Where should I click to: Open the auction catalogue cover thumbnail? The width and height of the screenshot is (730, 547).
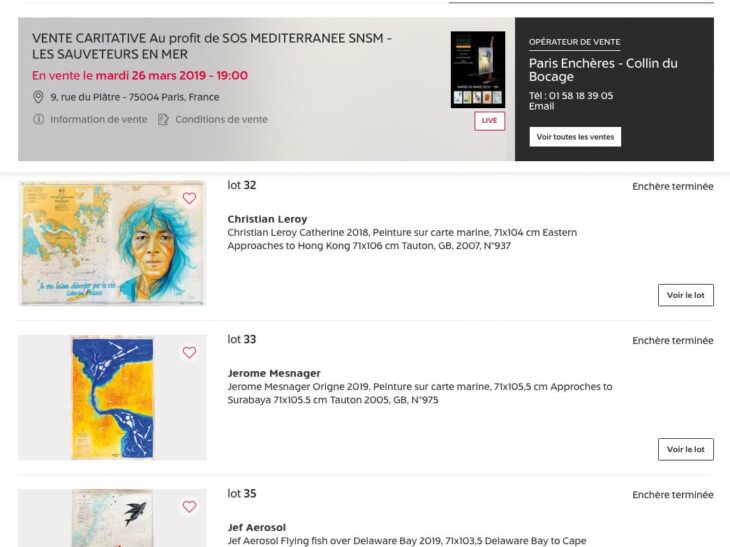(478, 69)
